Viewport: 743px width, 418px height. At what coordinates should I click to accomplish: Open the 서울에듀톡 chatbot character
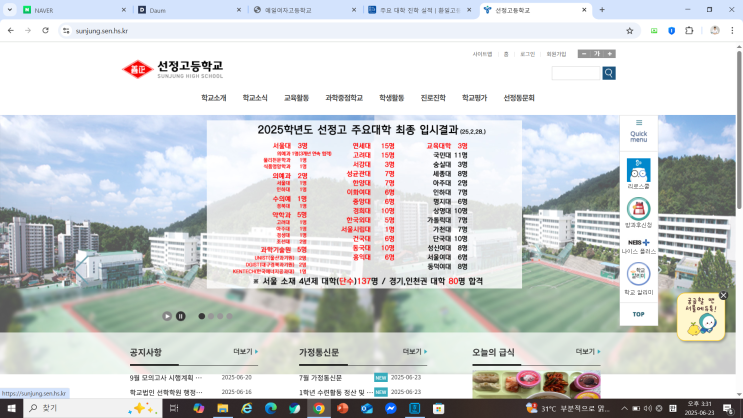[701, 318]
